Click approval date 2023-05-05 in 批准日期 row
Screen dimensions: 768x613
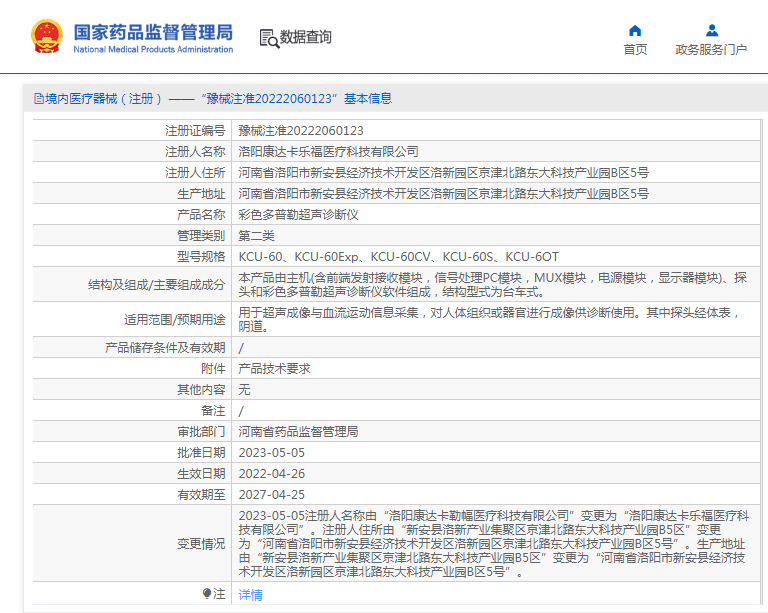[272, 453]
